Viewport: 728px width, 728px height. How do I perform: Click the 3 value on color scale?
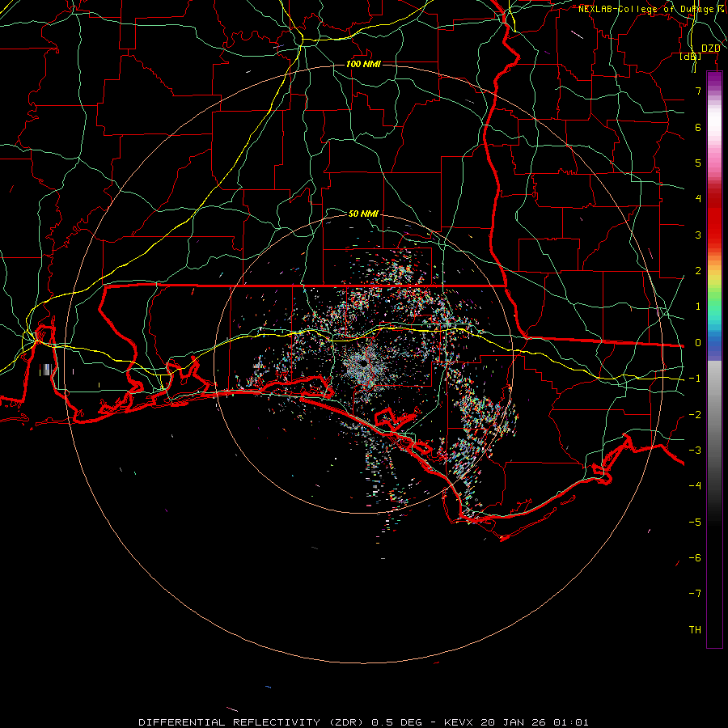tap(698, 235)
